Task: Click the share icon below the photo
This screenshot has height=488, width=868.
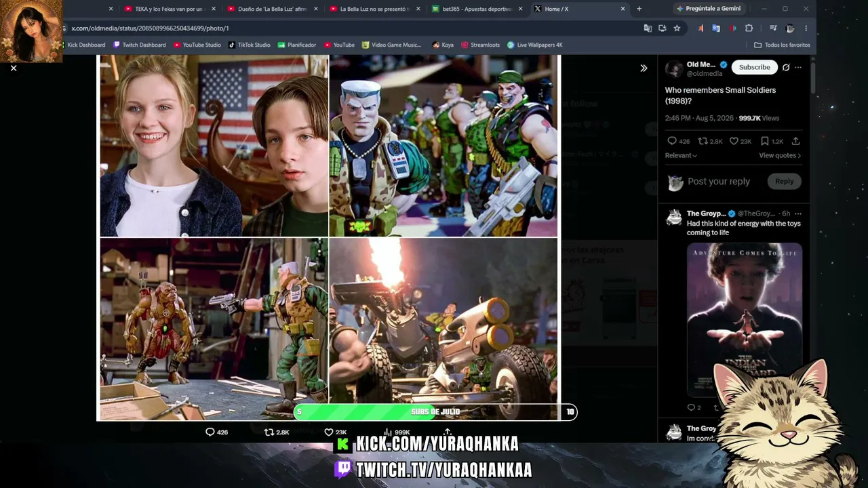Action: tap(448, 432)
